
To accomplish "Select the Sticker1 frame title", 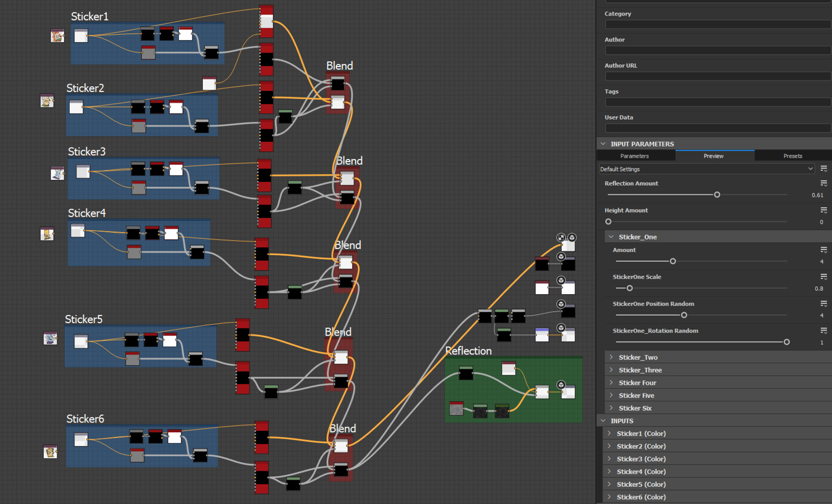I will click(90, 17).
